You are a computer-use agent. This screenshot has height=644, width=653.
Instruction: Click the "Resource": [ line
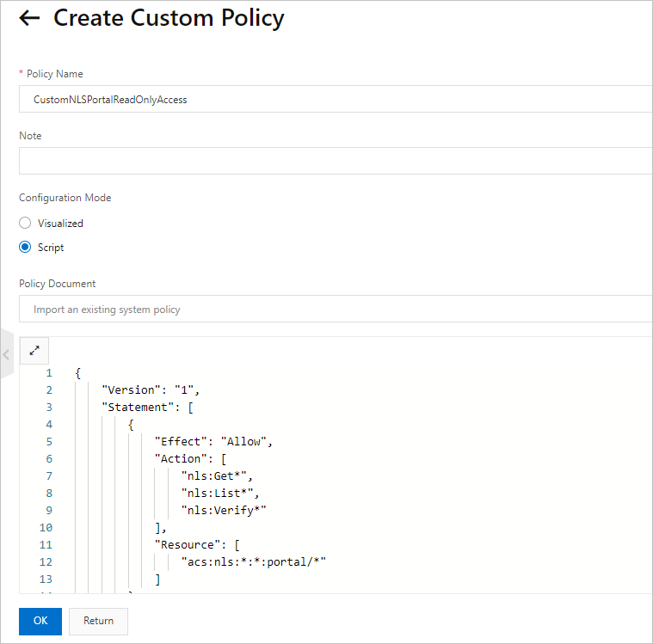[197, 545]
